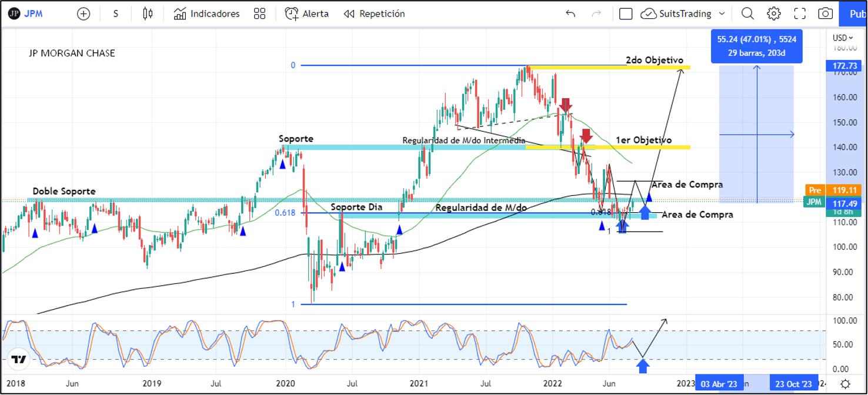The image size is (868, 395).
Task: Open the indicator templates grid icon
Action: pyautogui.click(x=259, y=14)
